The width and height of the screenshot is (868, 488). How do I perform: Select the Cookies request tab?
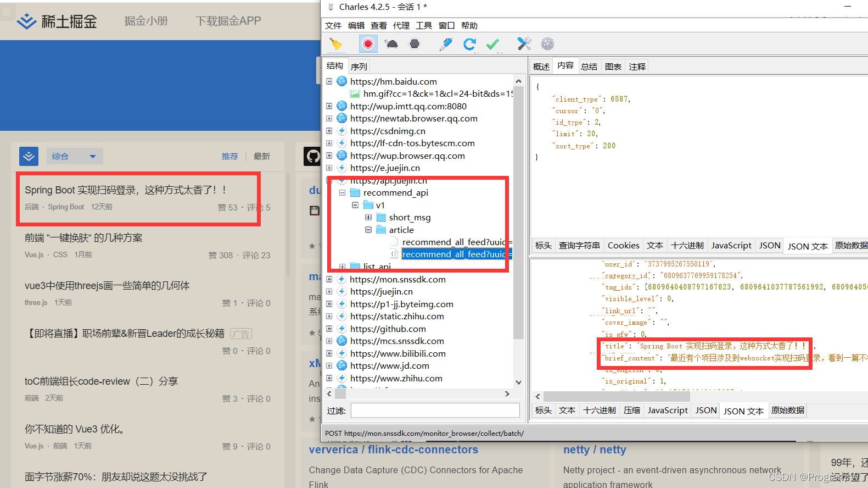coord(624,246)
